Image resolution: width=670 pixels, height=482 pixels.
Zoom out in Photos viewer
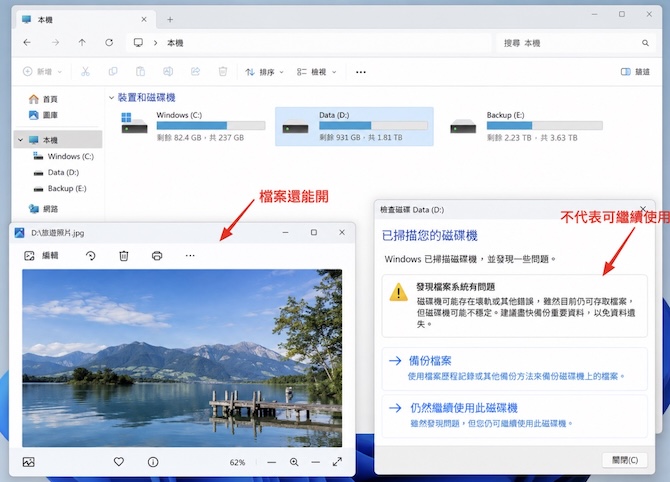click(271, 462)
